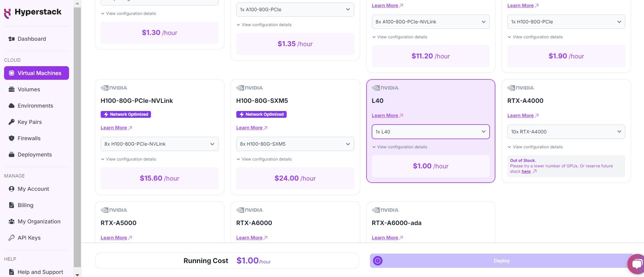This screenshot has height=277, width=644.
Task: Click the Key Pairs key icon
Action: (12, 122)
